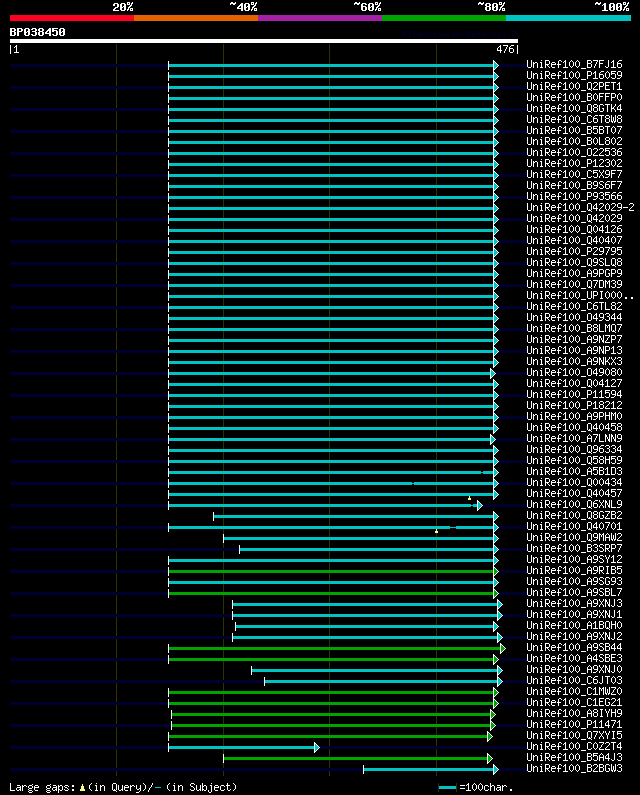The image size is (640, 795).
Task: Select label UniRef100_Q96334
Action: 574,449
